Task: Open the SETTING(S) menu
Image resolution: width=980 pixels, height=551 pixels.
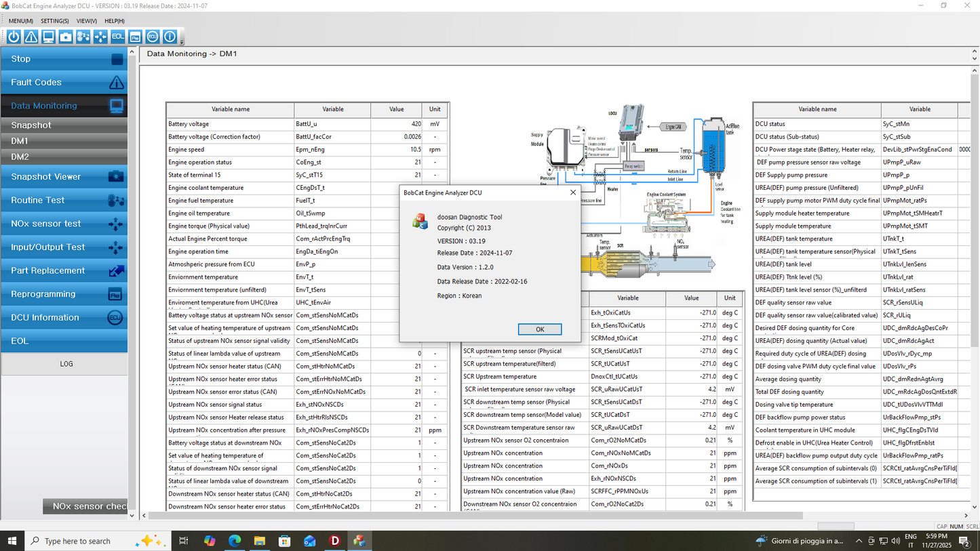Action: click(54, 21)
